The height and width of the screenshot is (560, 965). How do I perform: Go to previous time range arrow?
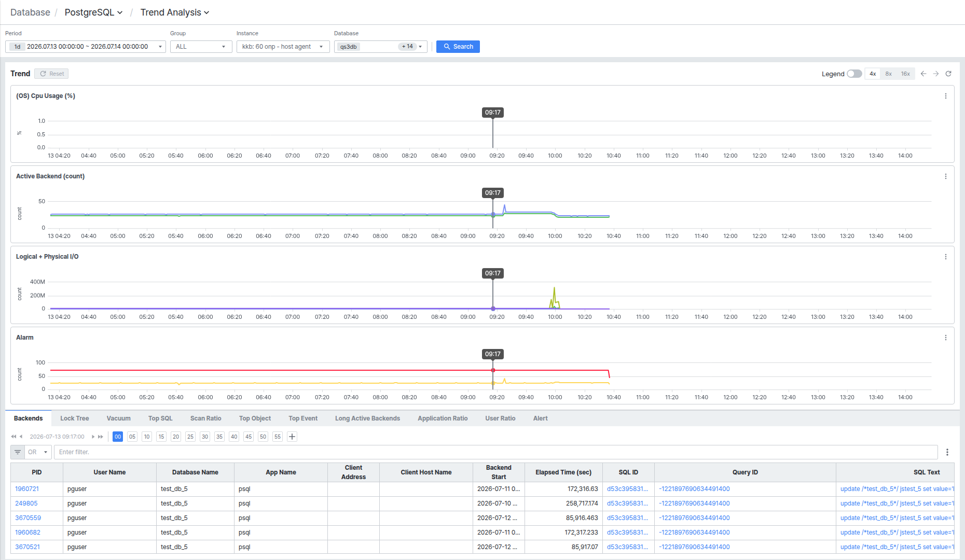(923, 74)
